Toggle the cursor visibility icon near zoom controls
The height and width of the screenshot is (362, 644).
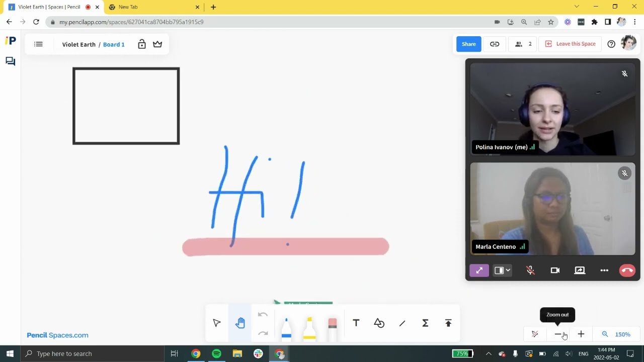(535, 334)
